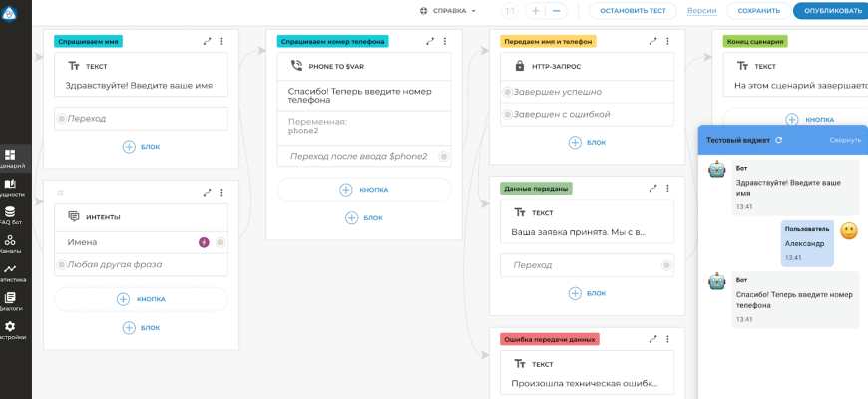Open FAQ бот in the sidebar

[10, 215]
